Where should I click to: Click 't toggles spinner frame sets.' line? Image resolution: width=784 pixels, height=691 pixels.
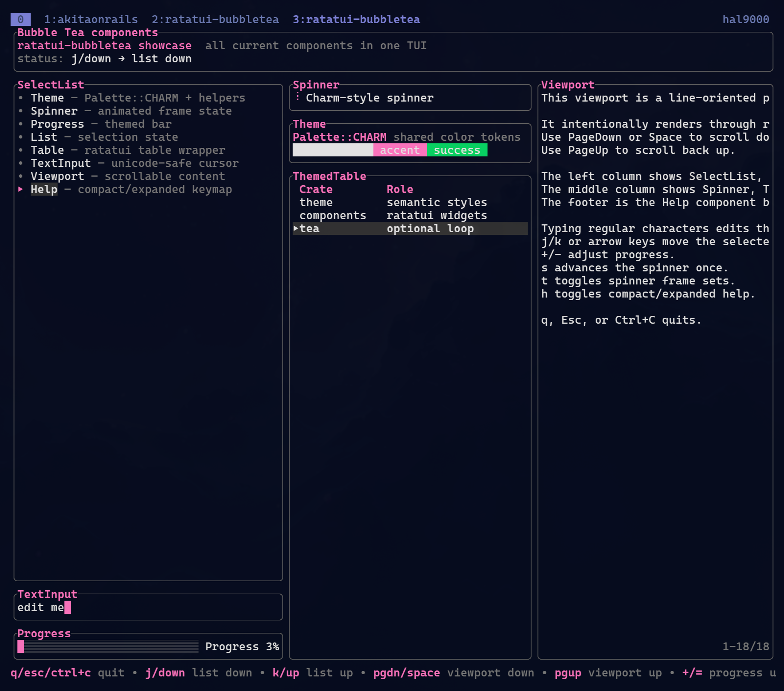[x=638, y=281]
